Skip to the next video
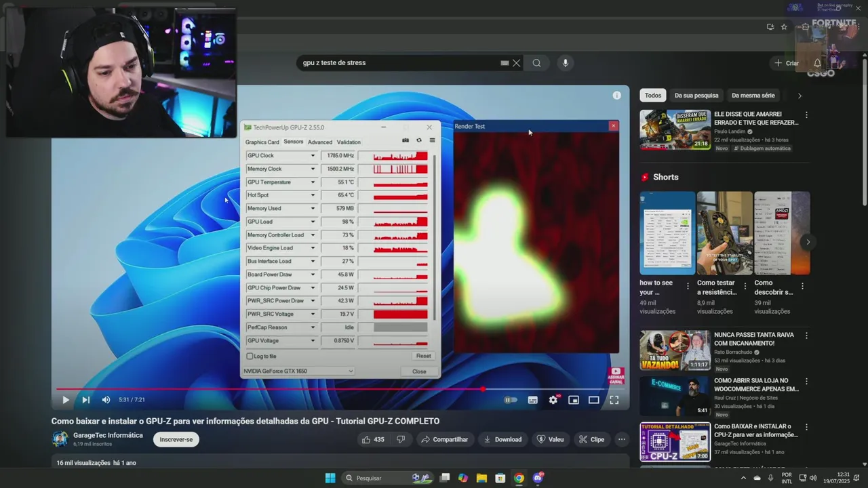This screenshot has height=488, width=868. 85,400
